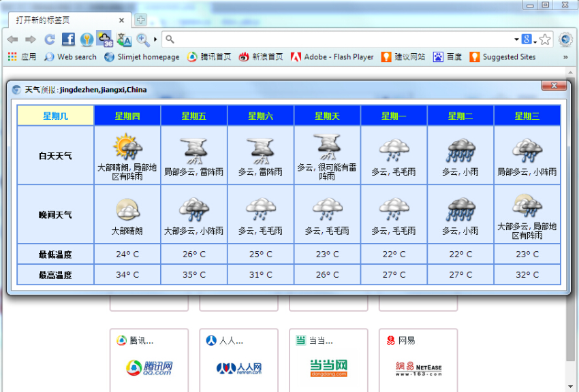This screenshot has height=392, width=579.
Task: Bookmark page with the star icon
Action: 545,39
